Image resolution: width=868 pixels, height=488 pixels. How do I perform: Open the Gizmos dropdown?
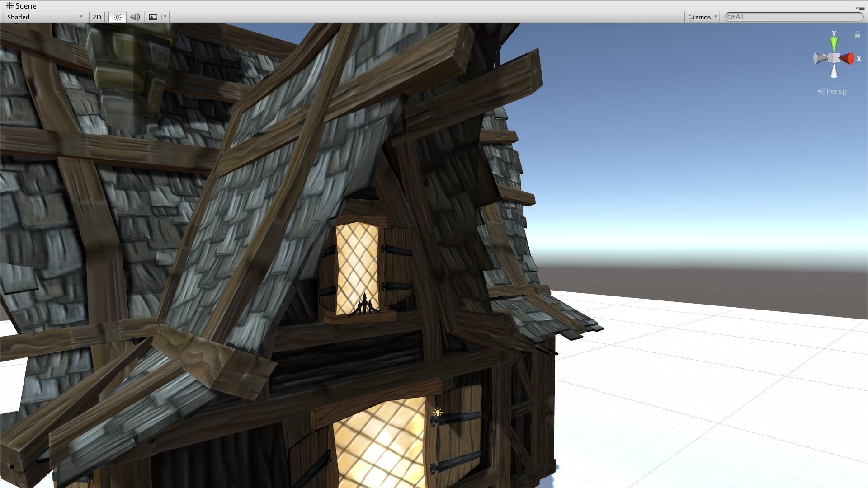[702, 17]
